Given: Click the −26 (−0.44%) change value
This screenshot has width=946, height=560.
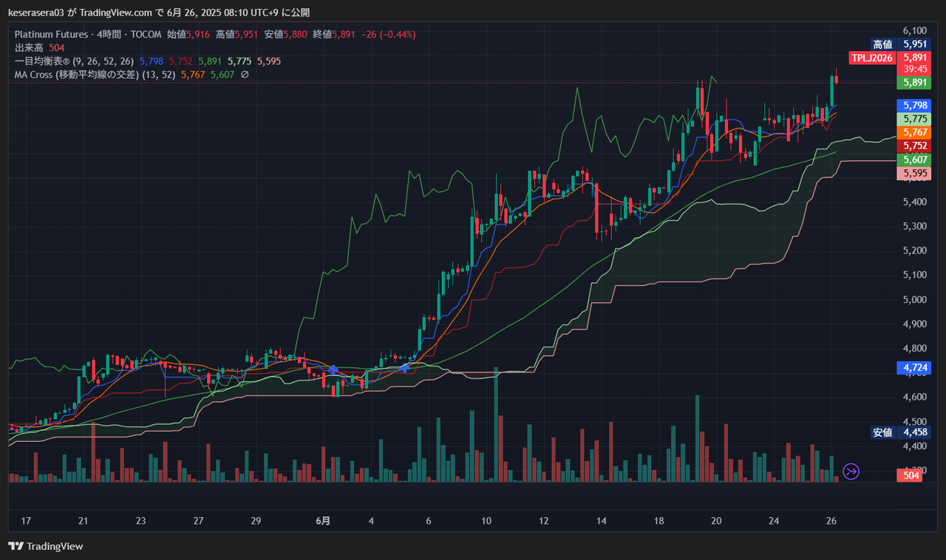Looking at the screenshot, I should click(389, 34).
